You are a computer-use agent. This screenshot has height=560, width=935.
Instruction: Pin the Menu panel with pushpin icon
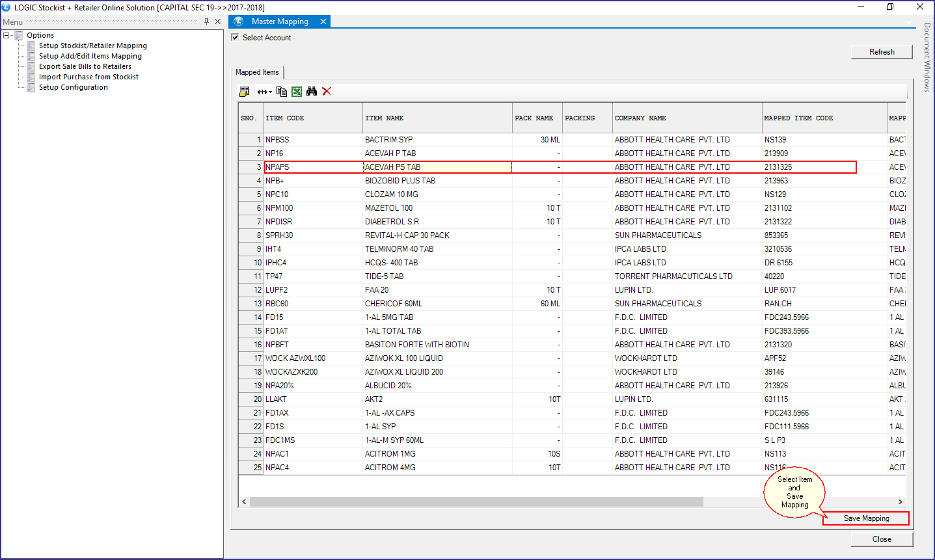coord(207,21)
